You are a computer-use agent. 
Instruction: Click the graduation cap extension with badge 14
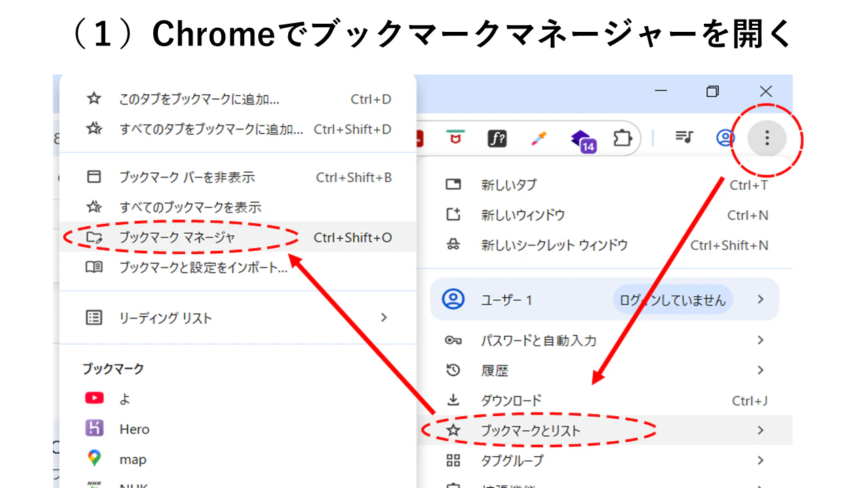tap(583, 140)
